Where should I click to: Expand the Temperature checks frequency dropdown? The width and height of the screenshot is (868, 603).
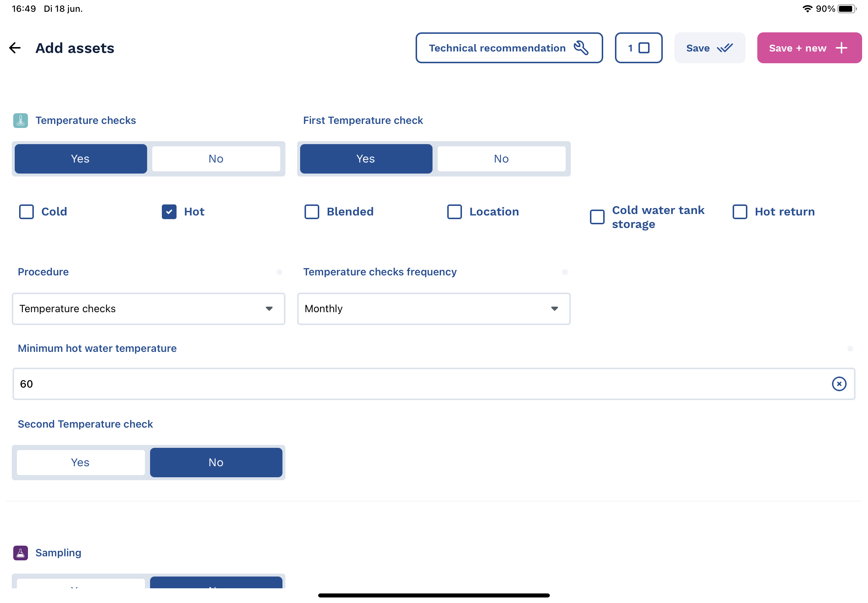coord(433,309)
